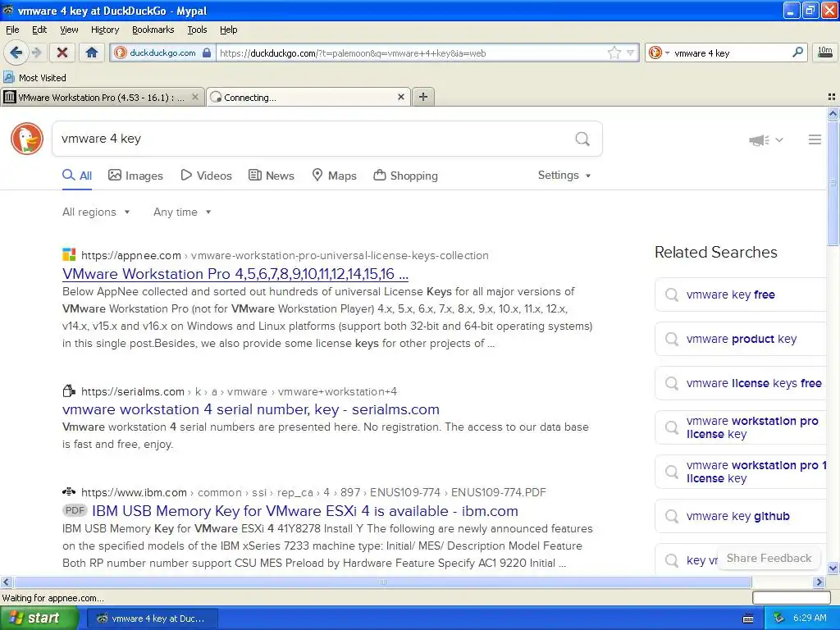Click the padlock site security icon
The height and width of the screenshot is (630, 840).
pyautogui.click(x=207, y=52)
